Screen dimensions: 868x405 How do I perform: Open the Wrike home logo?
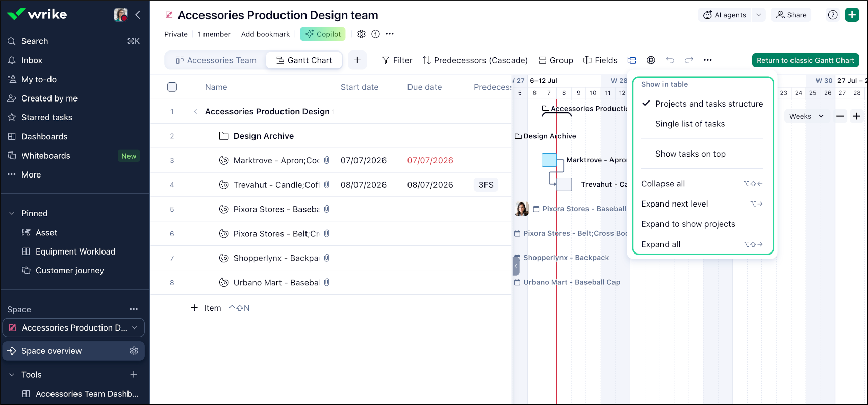pyautogui.click(x=37, y=14)
